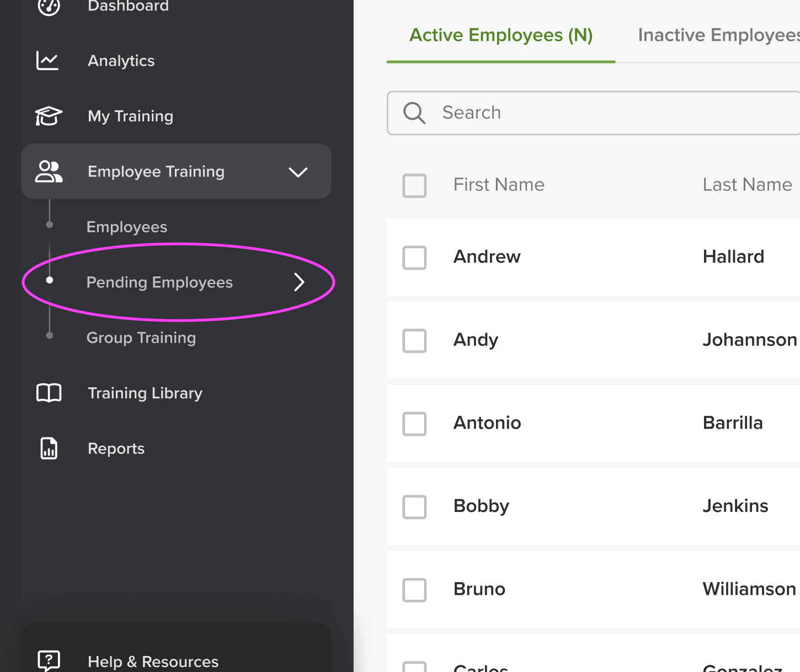Click the Analytics chart icon
This screenshot has height=672, width=800.
[x=47, y=61]
